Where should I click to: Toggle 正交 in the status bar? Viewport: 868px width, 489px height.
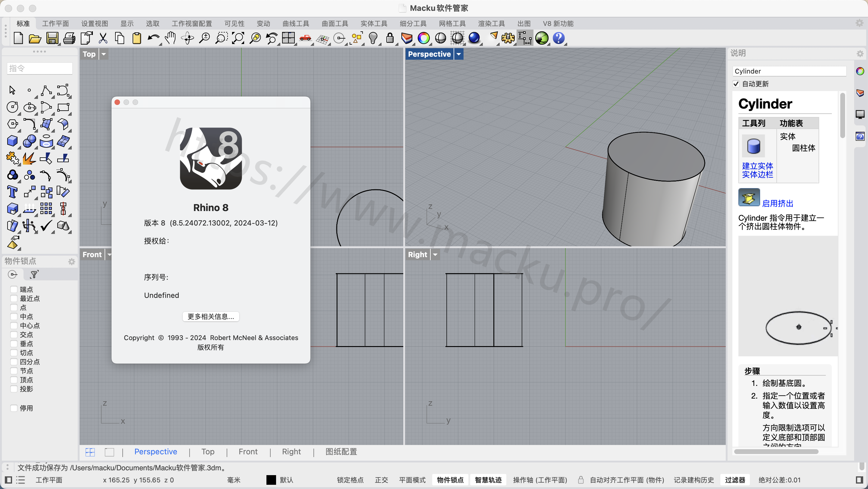pos(382,480)
